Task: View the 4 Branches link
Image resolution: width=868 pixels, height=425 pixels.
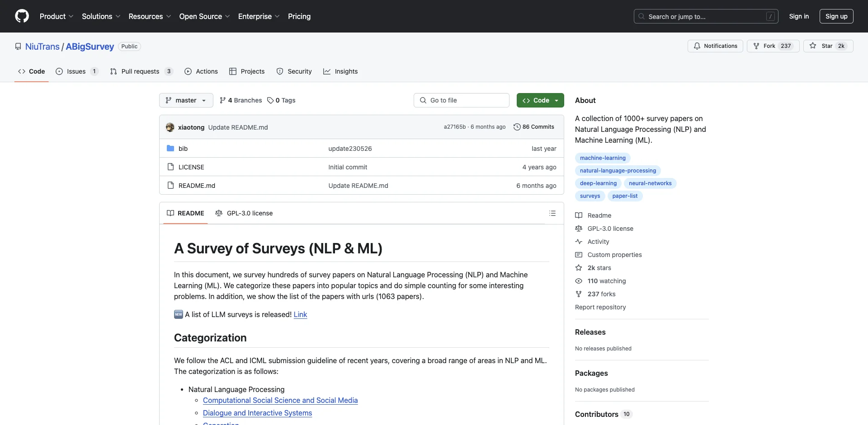Action: coord(241,100)
